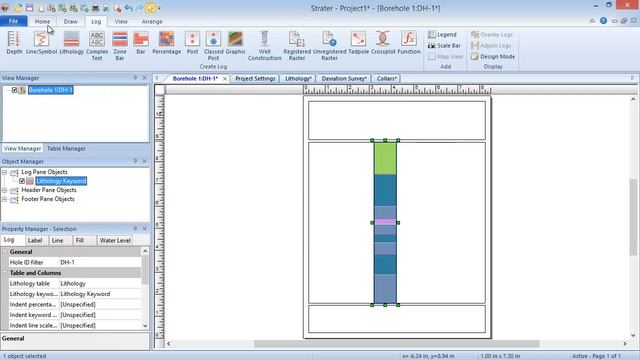Viewport: 640px width, 360px height.
Task: Open the Lithology* document tab
Action: (x=298, y=78)
